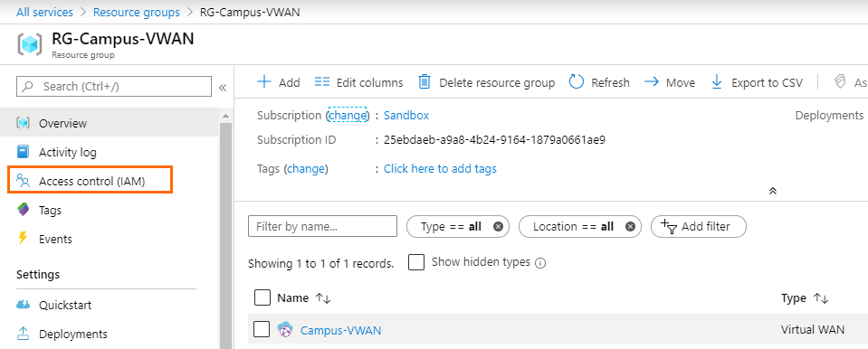Open the Sandbox subscription link
The image size is (868, 349).
coord(405,115)
